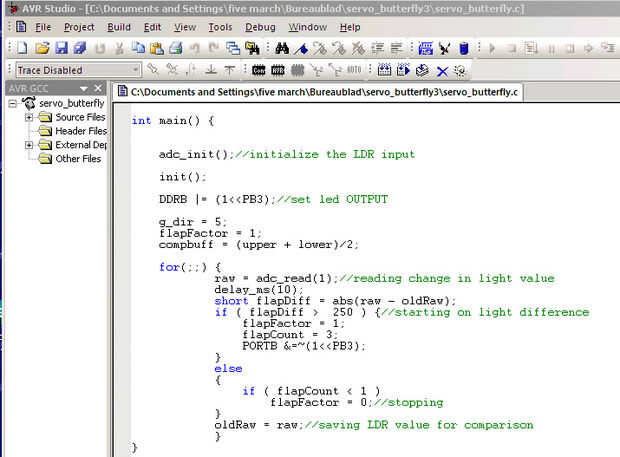
Task: Expand the External Dependencies folder
Action: (29, 145)
